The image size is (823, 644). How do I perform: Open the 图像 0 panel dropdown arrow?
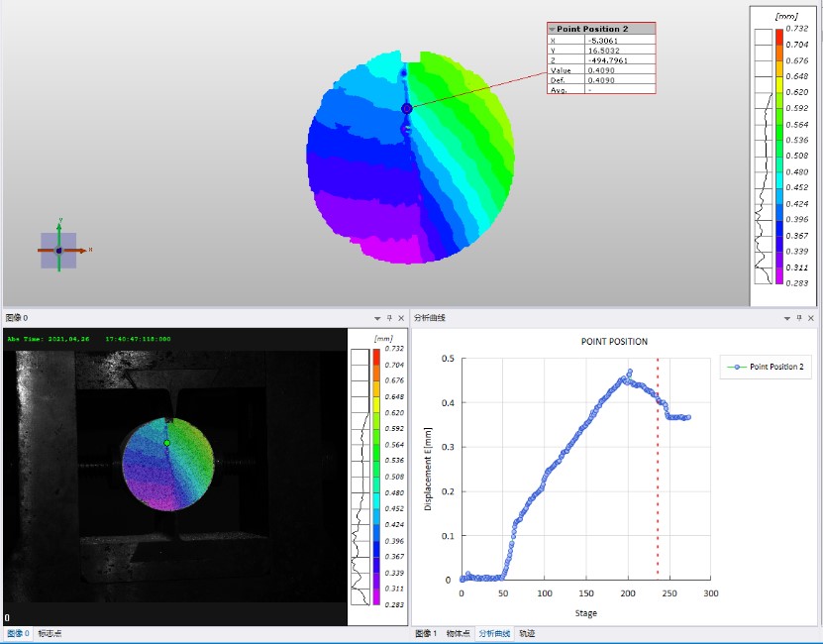pos(377,318)
